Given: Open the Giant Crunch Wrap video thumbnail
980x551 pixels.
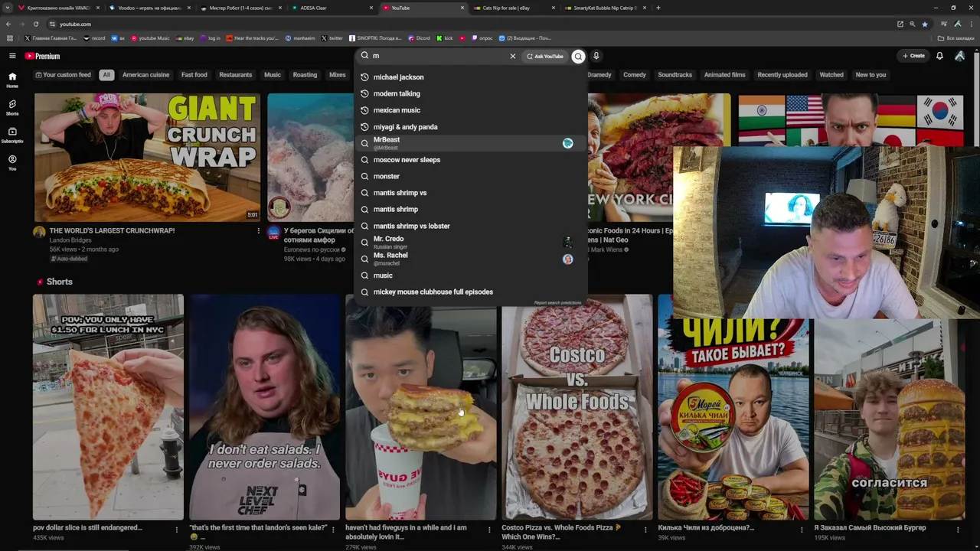Looking at the screenshot, I should click(x=147, y=158).
